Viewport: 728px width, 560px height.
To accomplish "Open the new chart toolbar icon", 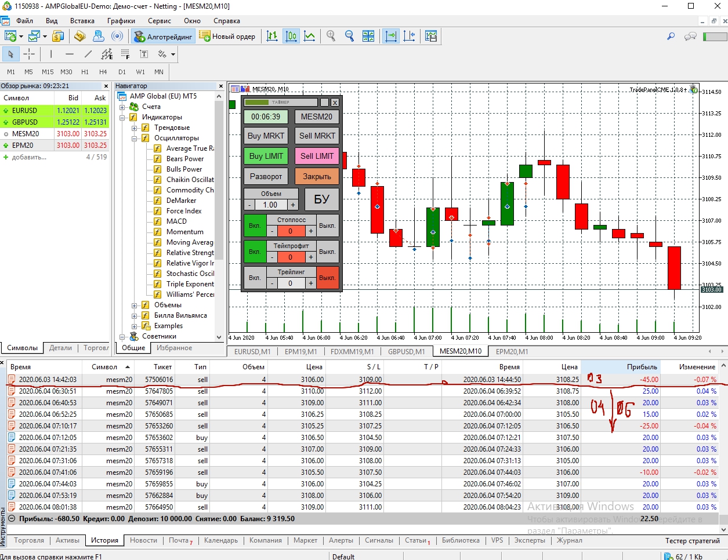I will (10, 37).
